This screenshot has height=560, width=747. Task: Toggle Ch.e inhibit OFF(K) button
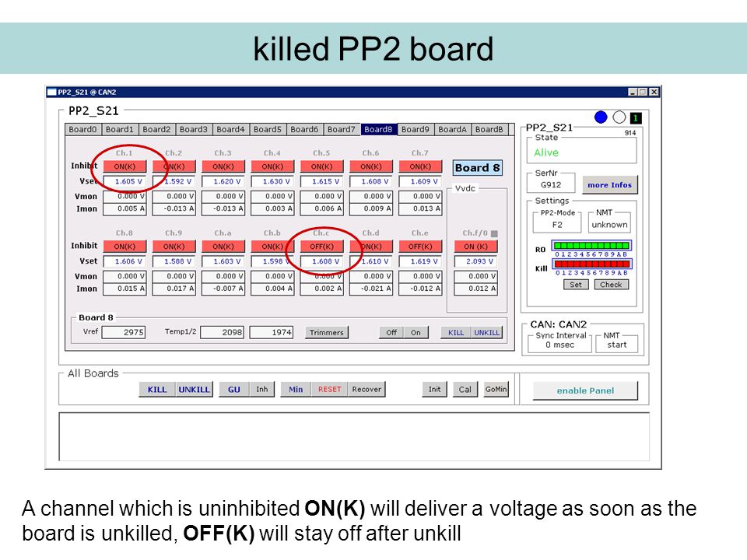tap(420, 247)
